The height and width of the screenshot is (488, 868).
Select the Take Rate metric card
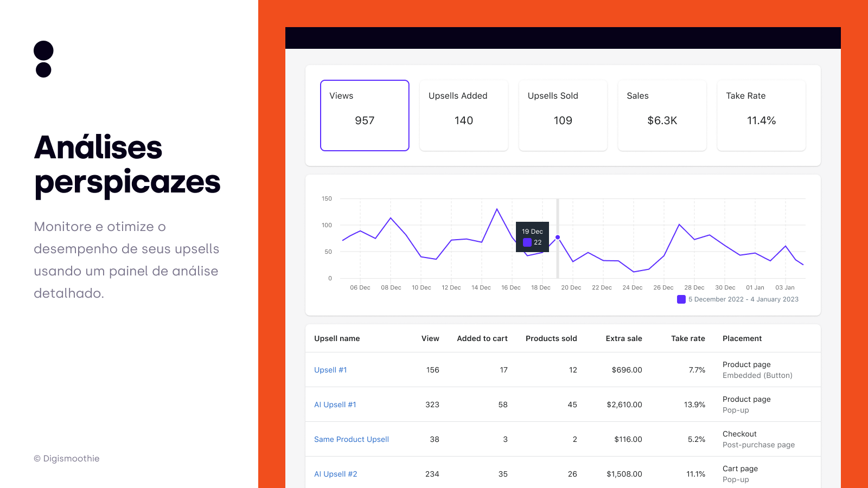pos(762,115)
